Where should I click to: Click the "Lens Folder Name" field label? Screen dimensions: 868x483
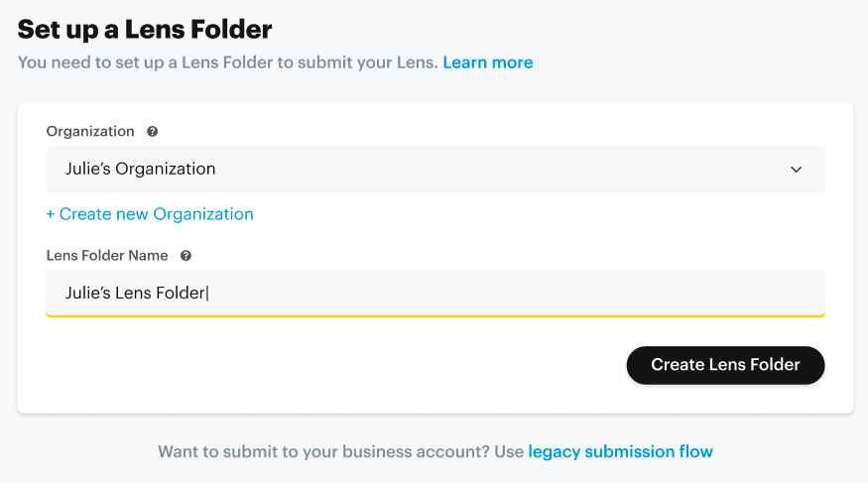(108, 256)
